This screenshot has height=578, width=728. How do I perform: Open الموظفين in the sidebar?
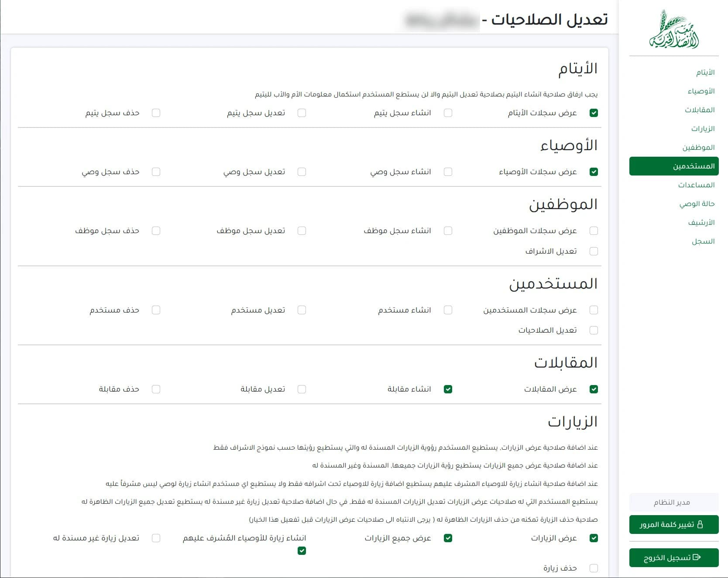click(x=698, y=148)
